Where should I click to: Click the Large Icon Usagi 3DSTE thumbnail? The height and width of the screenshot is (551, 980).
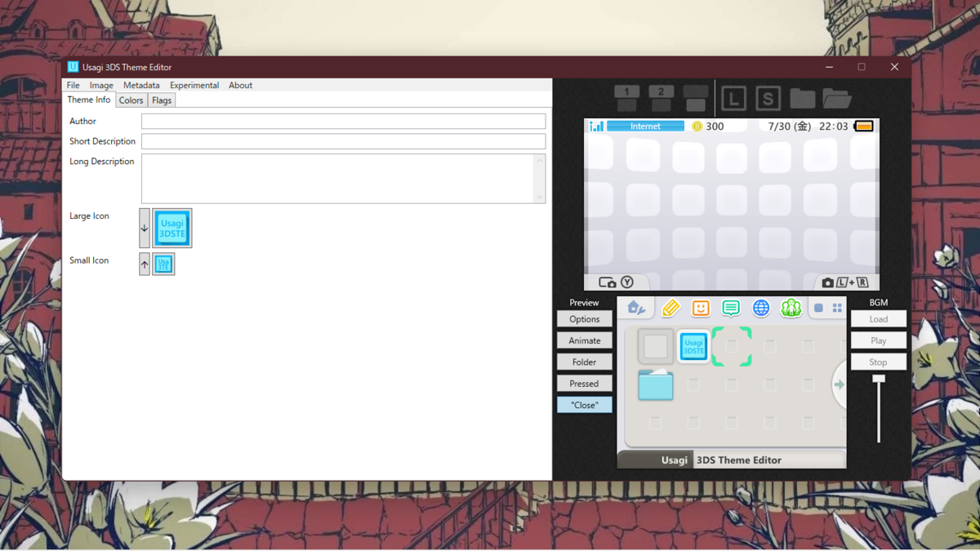click(172, 228)
